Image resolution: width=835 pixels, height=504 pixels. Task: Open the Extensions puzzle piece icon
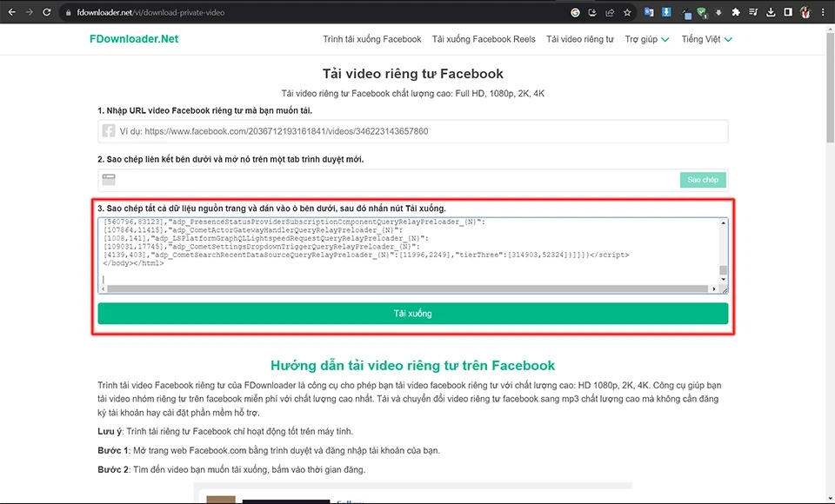coord(736,13)
